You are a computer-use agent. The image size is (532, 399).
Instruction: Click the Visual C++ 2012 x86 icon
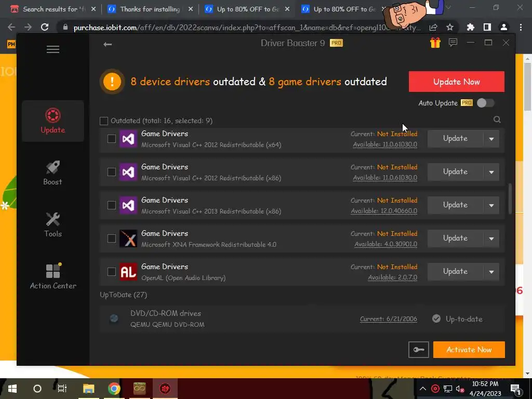click(x=128, y=172)
